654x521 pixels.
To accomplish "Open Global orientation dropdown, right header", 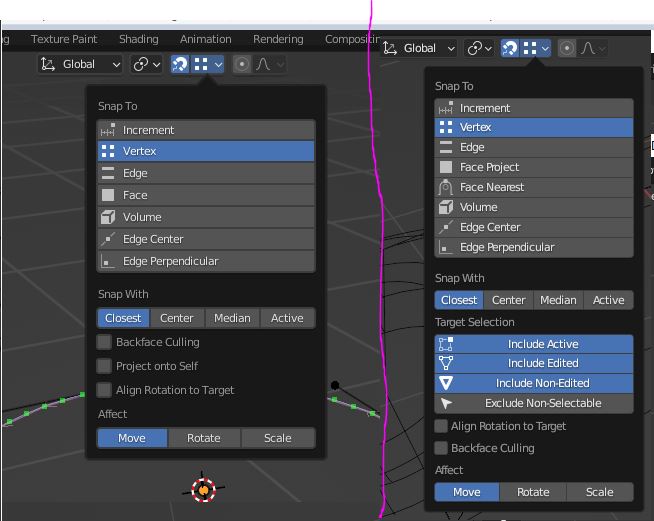I will 419,48.
